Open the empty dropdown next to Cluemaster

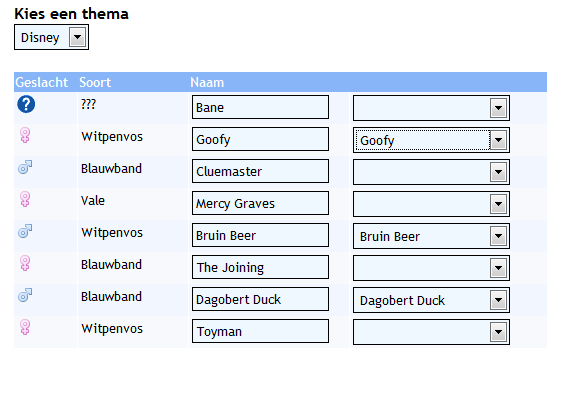[431, 172]
